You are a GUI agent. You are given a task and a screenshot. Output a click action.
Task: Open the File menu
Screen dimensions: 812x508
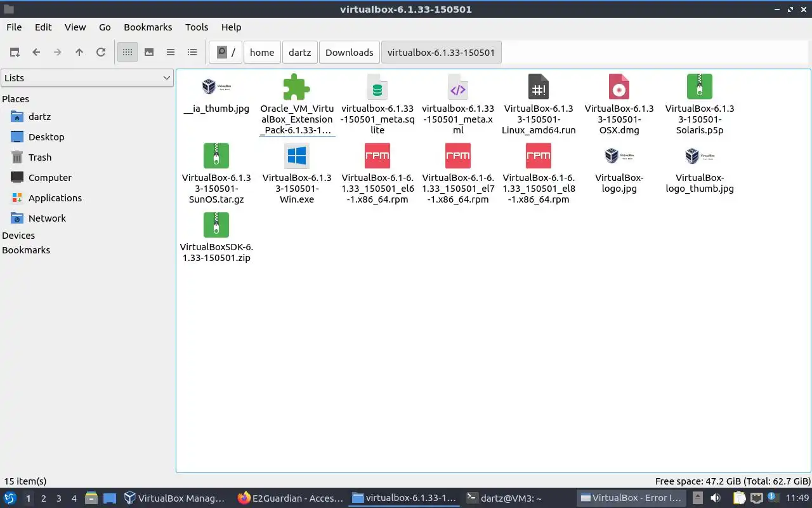[x=14, y=27]
